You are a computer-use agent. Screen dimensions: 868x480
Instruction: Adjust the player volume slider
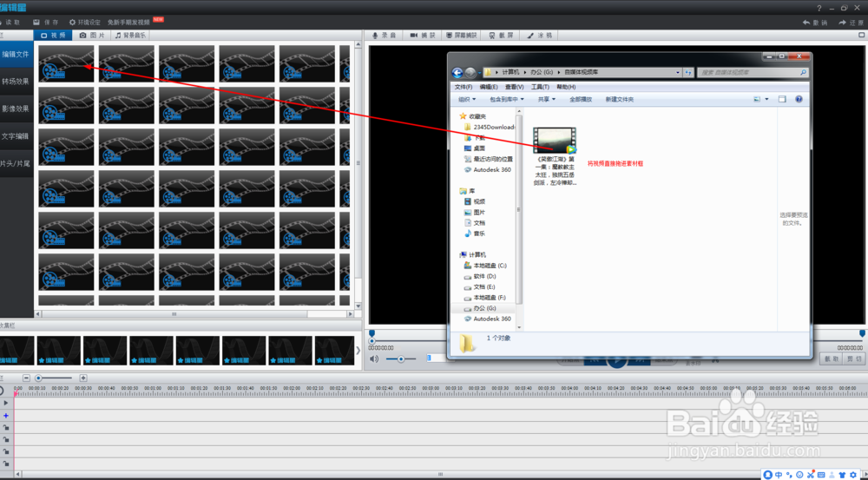(401, 359)
